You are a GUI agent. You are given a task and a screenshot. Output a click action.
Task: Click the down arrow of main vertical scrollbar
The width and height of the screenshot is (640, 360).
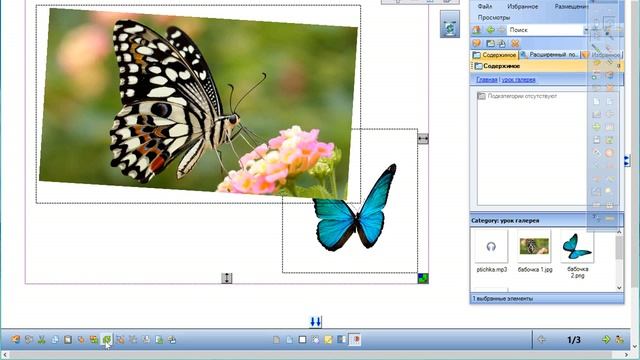pos(635,347)
